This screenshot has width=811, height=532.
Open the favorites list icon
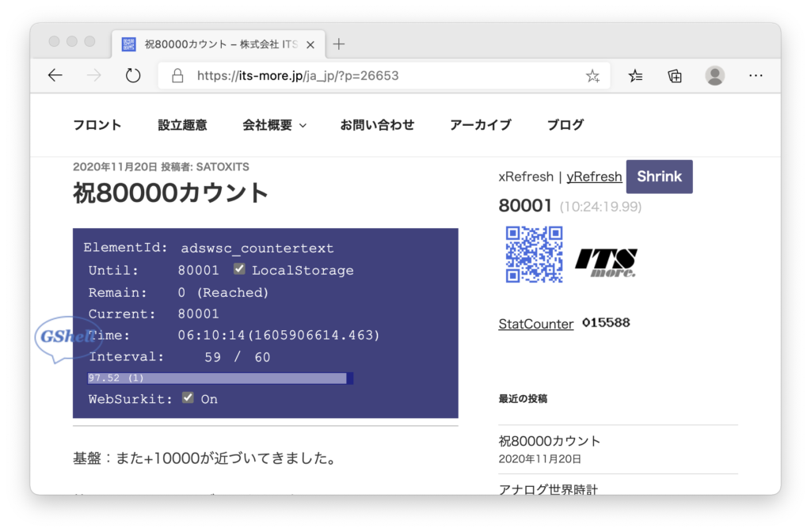(x=635, y=76)
